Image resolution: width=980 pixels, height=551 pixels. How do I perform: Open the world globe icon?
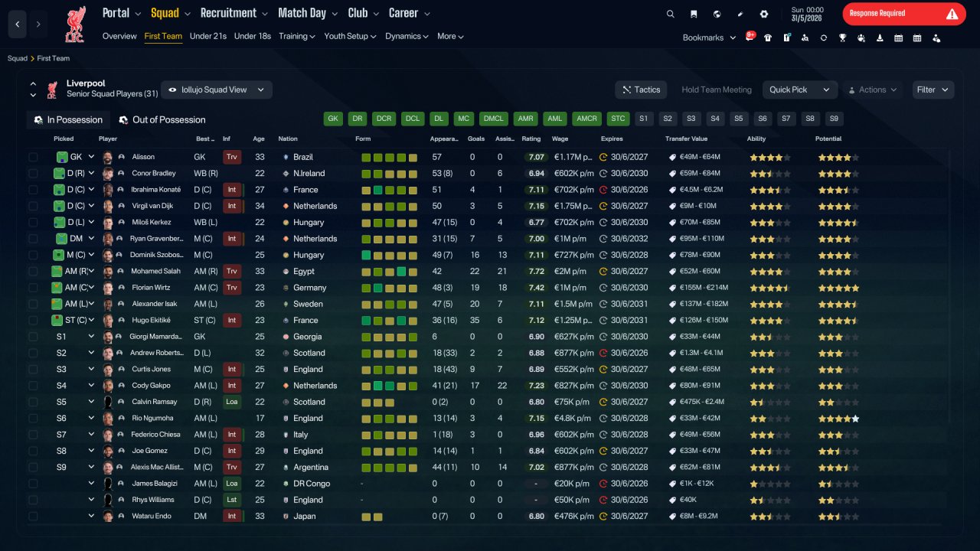717,14
